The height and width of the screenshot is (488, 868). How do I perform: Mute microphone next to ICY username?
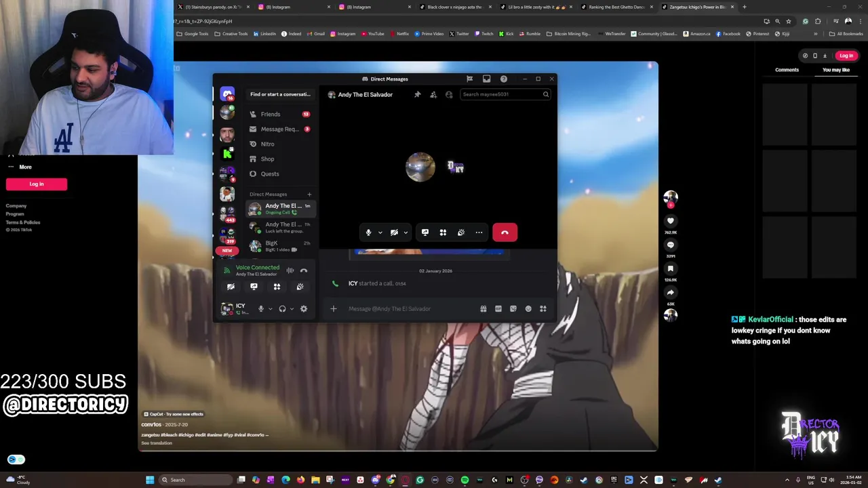[x=260, y=308]
